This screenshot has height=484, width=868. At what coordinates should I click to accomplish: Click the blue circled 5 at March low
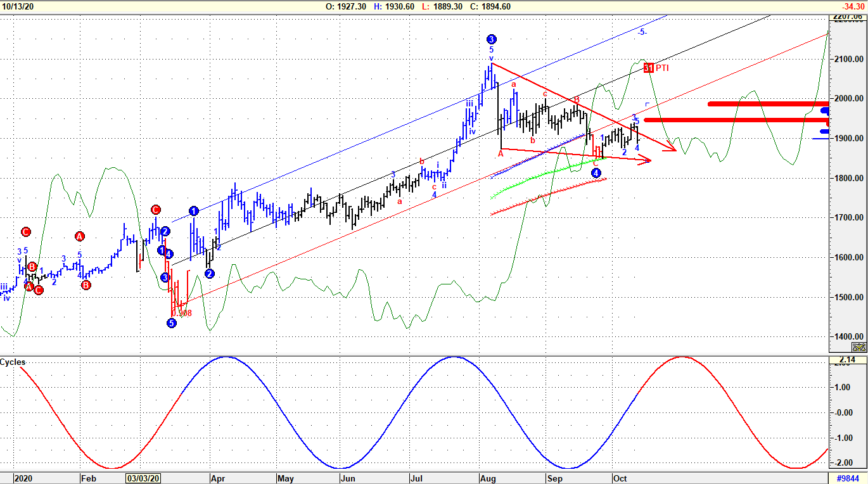coord(172,323)
